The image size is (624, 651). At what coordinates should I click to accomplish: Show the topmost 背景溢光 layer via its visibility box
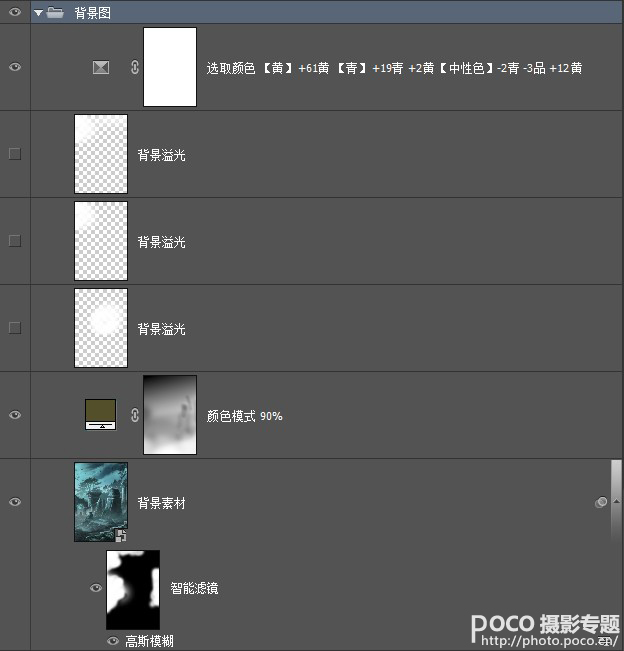[x=15, y=154]
